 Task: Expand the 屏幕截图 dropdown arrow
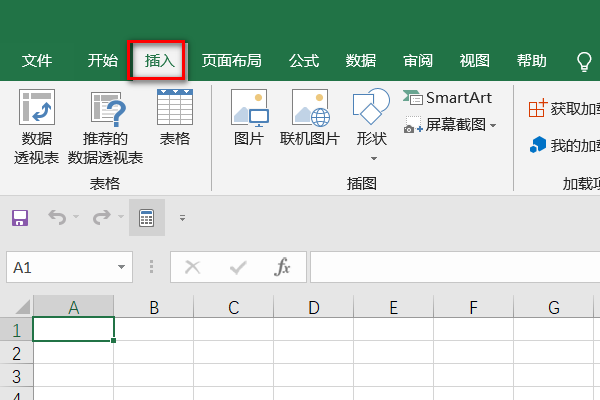[x=493, y=126]
